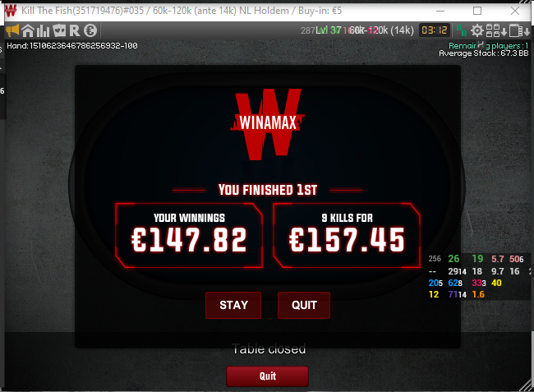Click the STAY button
The height and width of the screenshot is (392, 534).
(x=233, y=305)
